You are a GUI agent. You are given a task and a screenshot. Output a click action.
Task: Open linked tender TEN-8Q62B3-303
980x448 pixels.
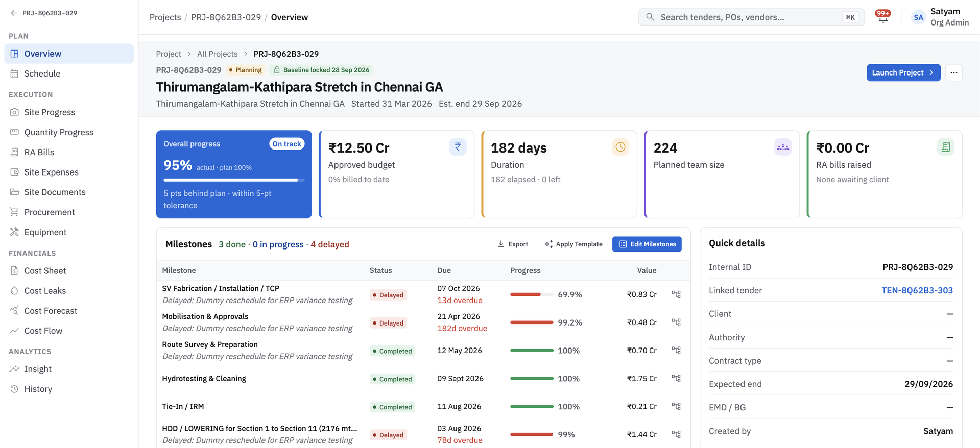(x=917, y=290)
